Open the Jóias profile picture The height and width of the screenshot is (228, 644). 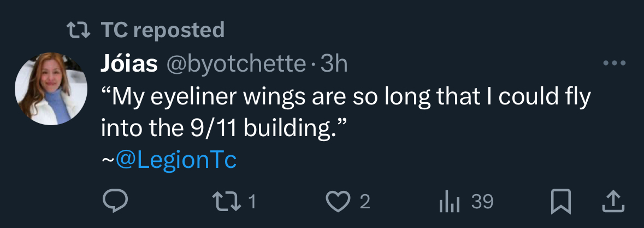[x=51, y=89]
